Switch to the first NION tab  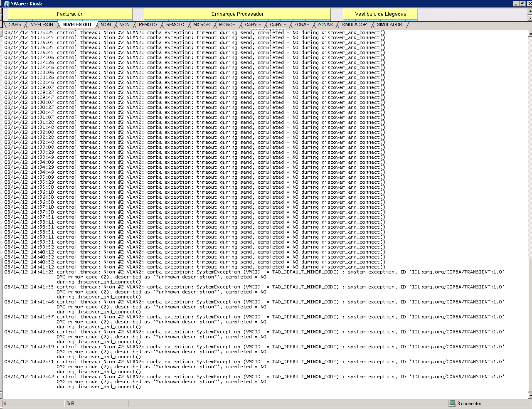click(106, 25)
